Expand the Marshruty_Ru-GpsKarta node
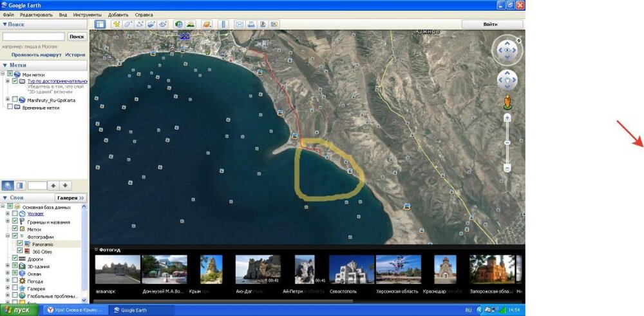The image size is (644, 316). [x=8, y=99]
